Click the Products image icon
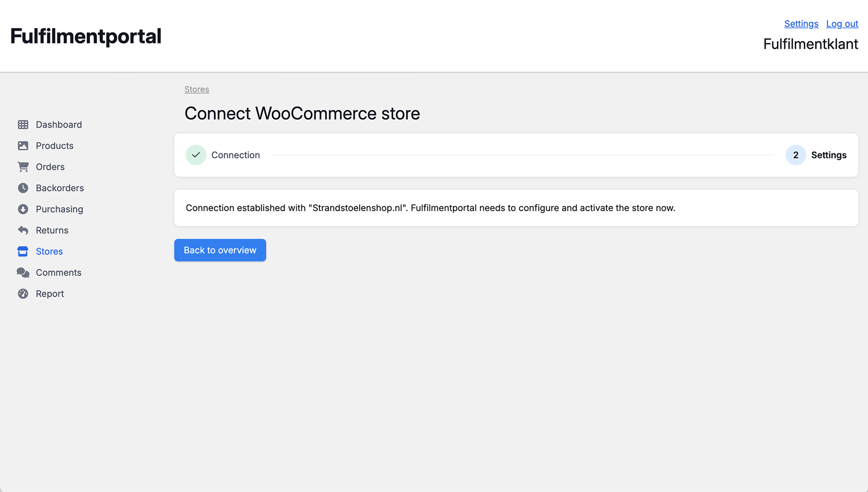This screenshot has width=868, height=492. click(23, 145)
